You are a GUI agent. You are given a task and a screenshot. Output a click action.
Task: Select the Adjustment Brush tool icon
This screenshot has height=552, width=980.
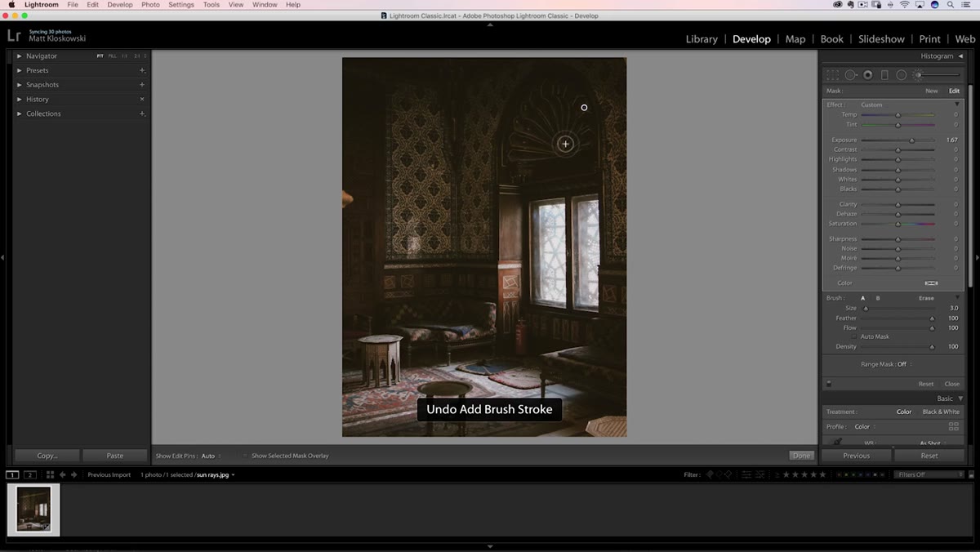[x=938, y=74]
